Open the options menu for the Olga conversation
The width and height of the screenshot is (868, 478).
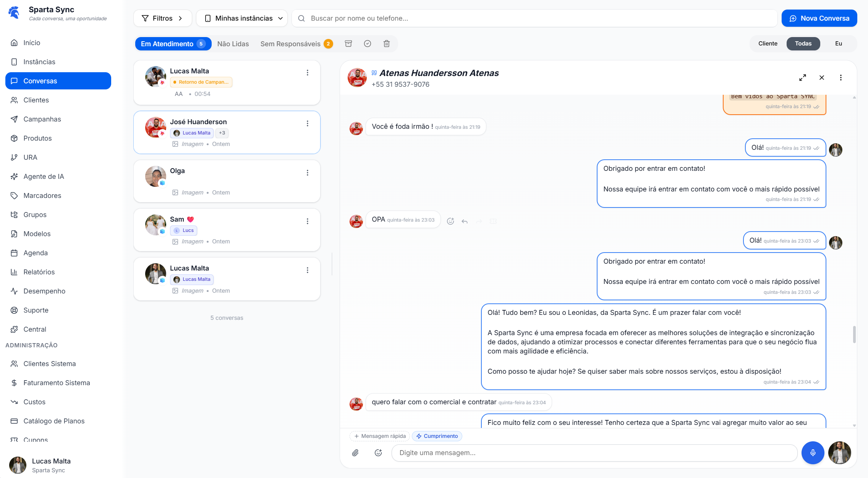[308, 173]
